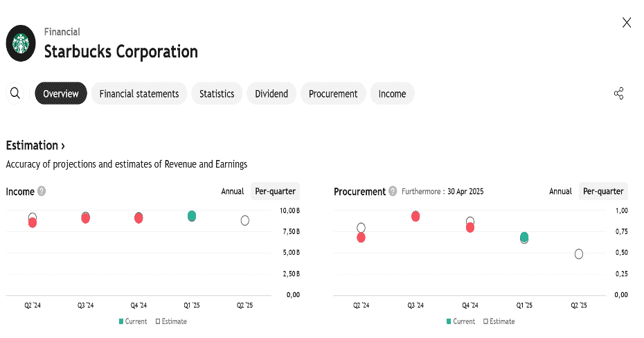
Task: Click the Starbucks logo icon
Action: [21, 43]
